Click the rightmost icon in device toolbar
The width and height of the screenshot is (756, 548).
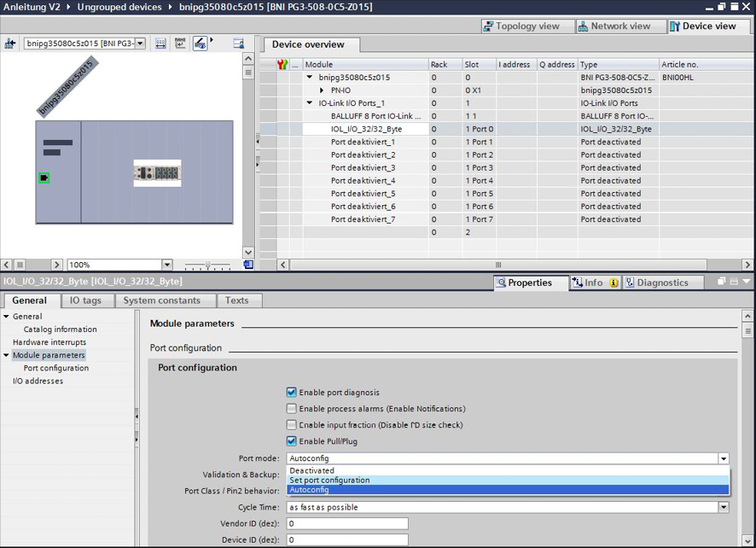(x=239, y=44)
